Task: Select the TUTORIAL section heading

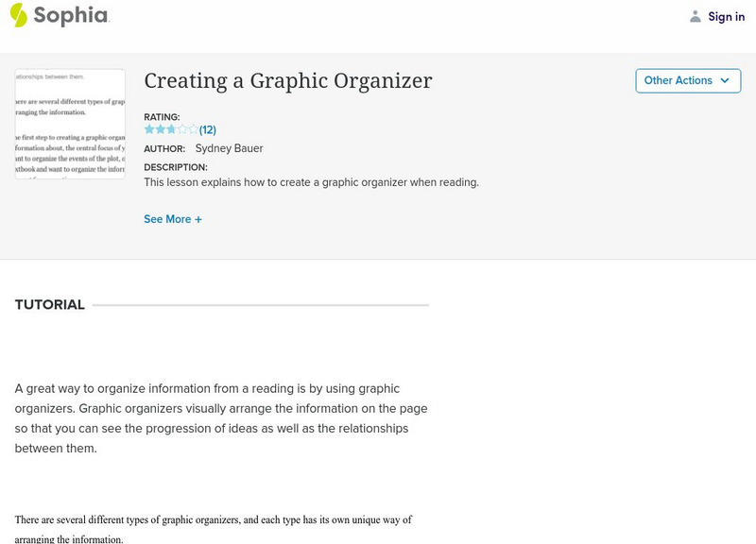Action: click(50, 304)
